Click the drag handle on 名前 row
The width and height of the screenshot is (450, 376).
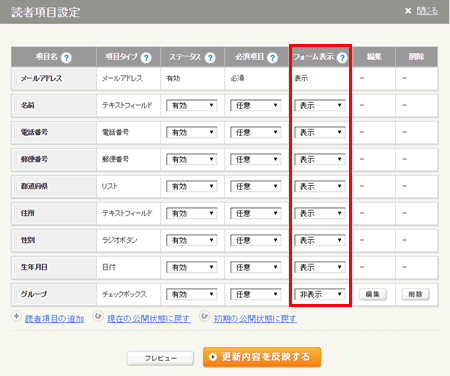click(15, 106)
